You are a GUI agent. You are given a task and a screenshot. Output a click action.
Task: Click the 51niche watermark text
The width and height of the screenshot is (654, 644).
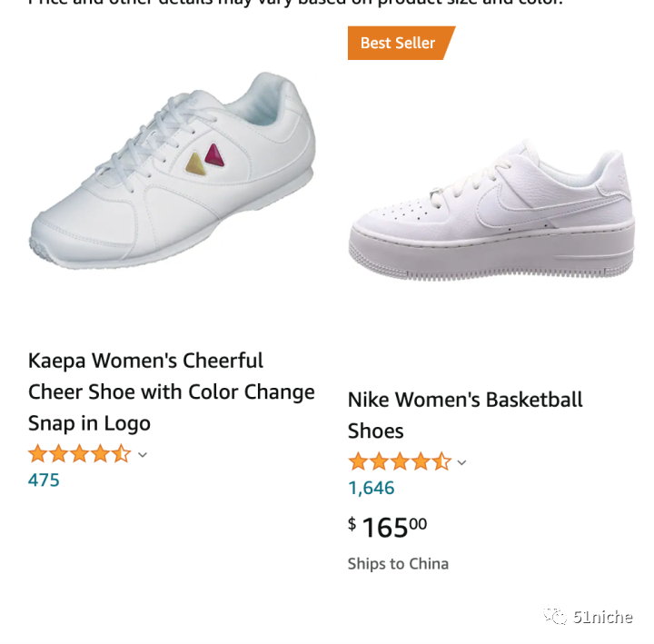(602, 618)
